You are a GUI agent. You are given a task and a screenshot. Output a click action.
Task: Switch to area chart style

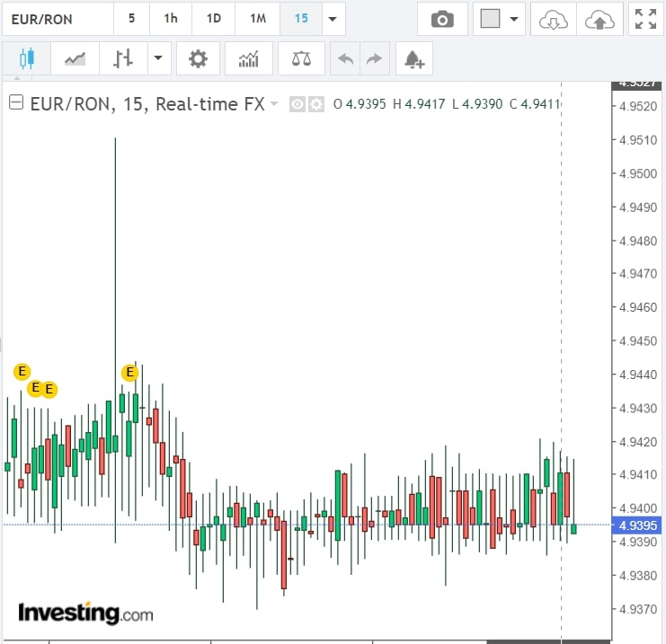coord(75,59)
